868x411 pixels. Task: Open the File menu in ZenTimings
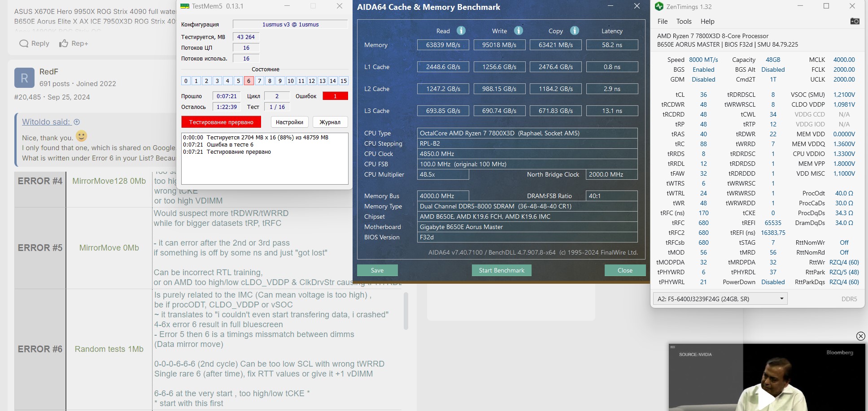tap(663, 22)
